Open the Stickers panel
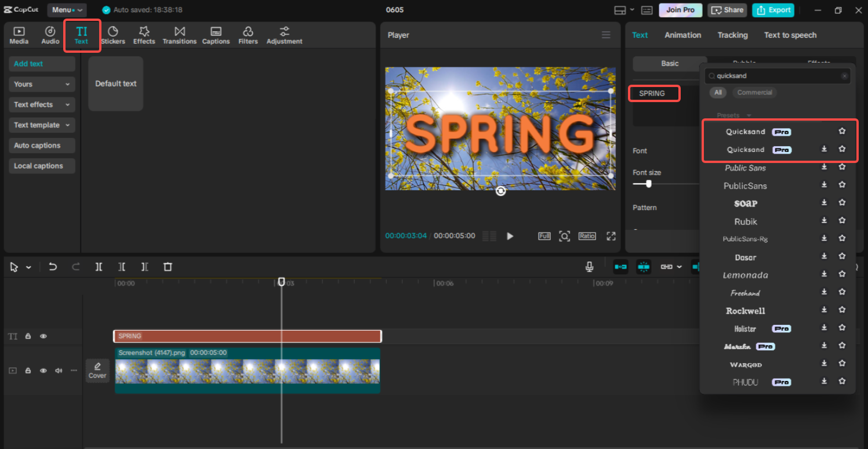This screenshot has height=449, width=868. (x=113, y=35)
